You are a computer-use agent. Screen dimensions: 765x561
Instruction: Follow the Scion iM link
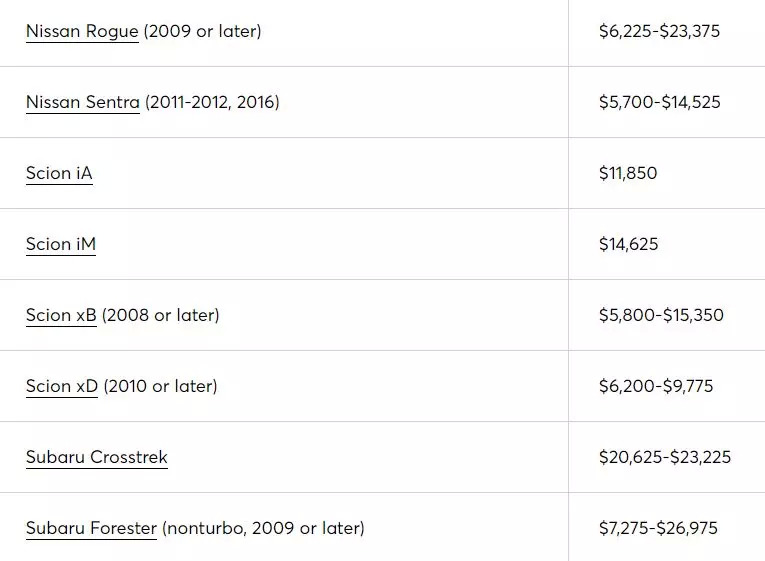tap(61, 244)
